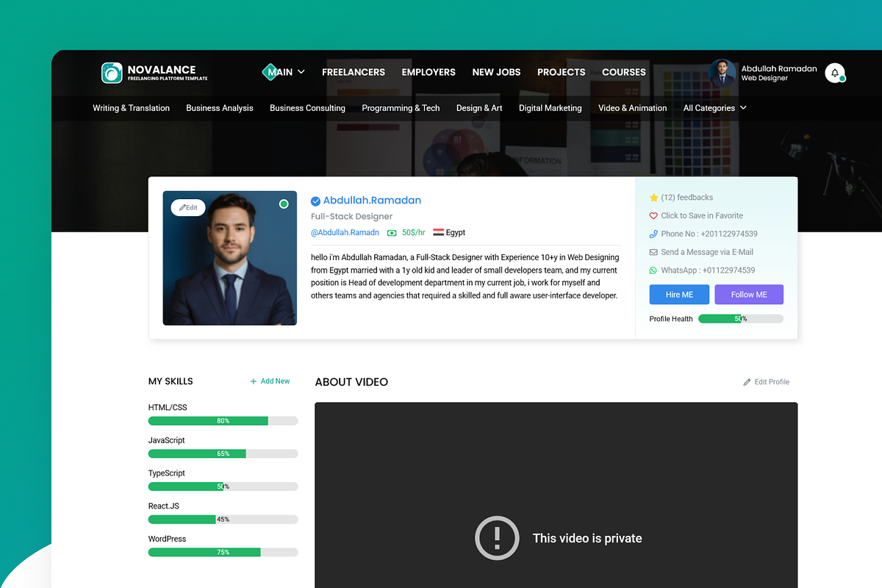Open the FREELANCERS menu
Image resolution: width=882 pixels, height=588 pixels.
[x=354, y=72]
